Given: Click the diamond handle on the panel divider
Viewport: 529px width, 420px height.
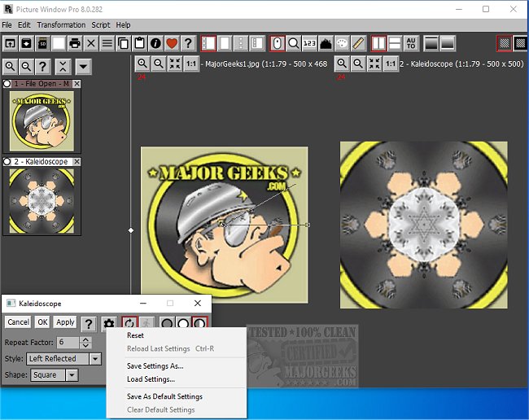Looking at the screenshot, I should tap(131, 230).
